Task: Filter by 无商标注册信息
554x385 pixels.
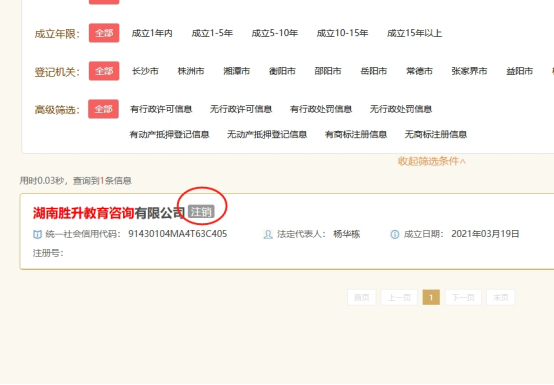Action: pos(436,135)
